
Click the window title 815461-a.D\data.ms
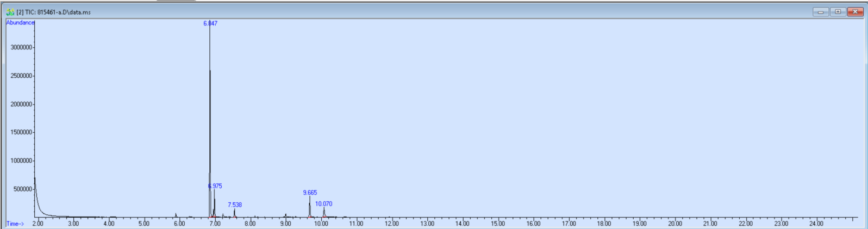click(53, 12)
